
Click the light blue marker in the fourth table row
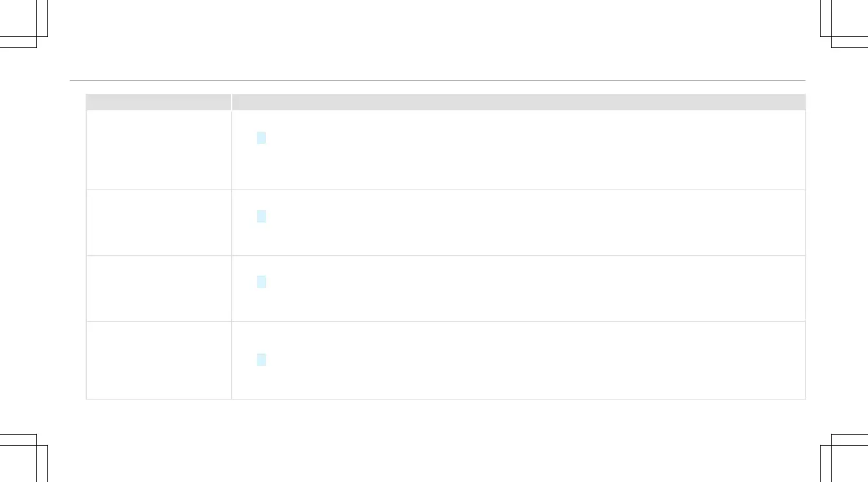[x=261, y=360]
